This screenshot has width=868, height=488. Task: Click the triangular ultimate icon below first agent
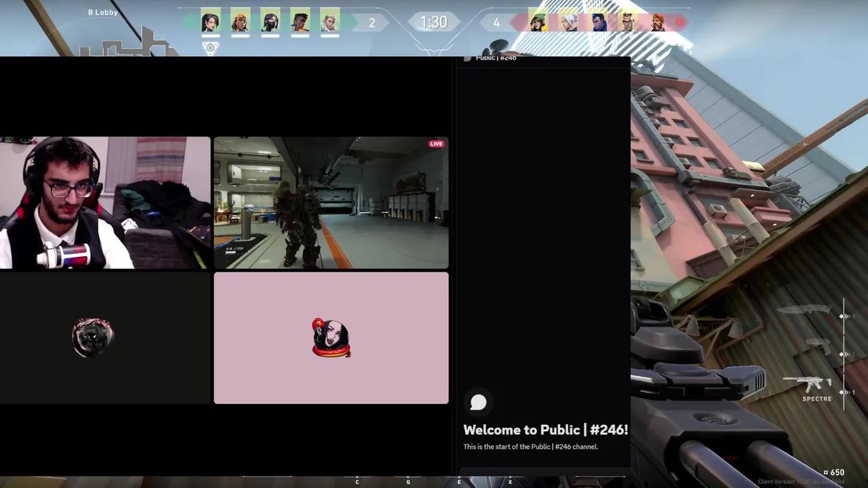(210, 47)
